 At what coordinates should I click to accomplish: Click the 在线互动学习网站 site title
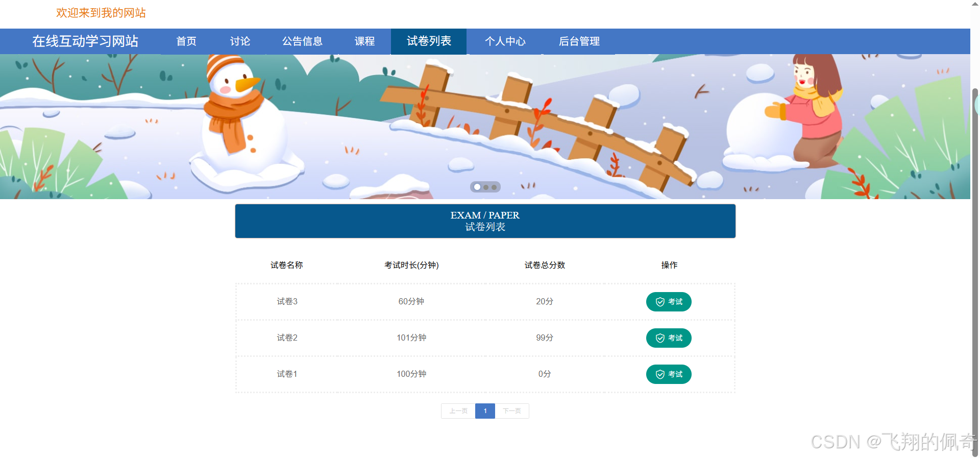85,41
